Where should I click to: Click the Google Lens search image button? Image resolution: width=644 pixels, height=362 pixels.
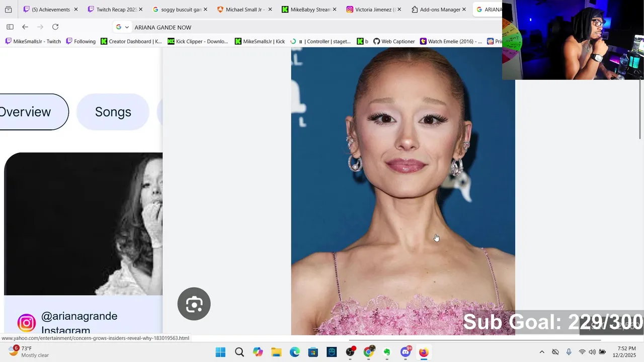(194, 304)
